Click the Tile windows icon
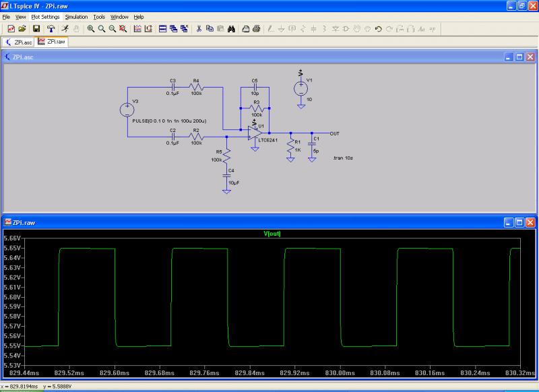The width and height of the screenshot is (539, 392). pyautogui.click(x=162, y=29)
